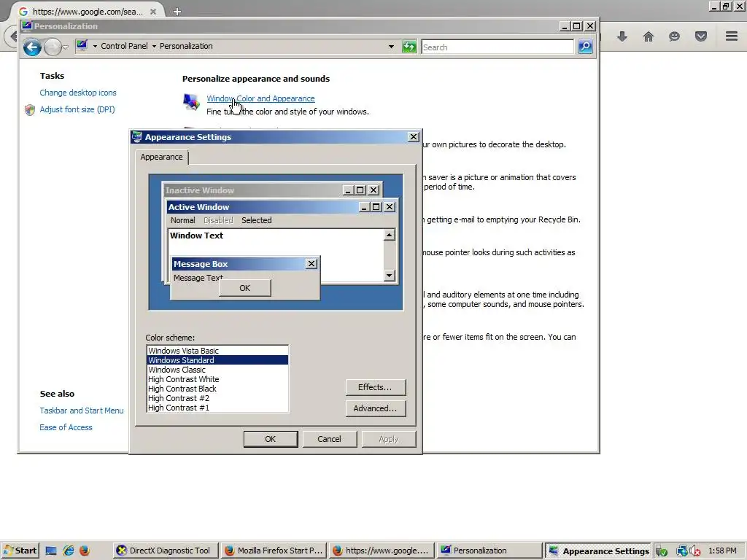Choose Windows Standard color scheme
The image size is (747, 560).
(217, 360)
